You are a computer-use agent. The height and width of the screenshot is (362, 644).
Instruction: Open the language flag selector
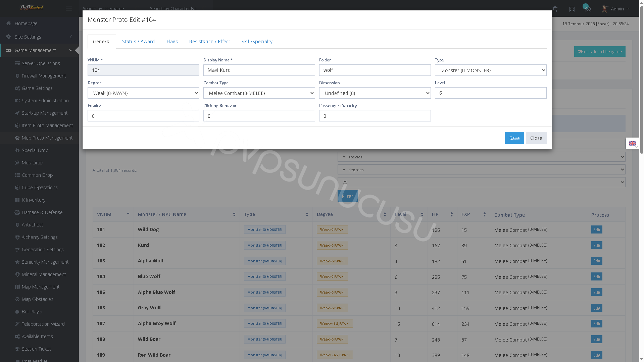(x=633, y=143)
